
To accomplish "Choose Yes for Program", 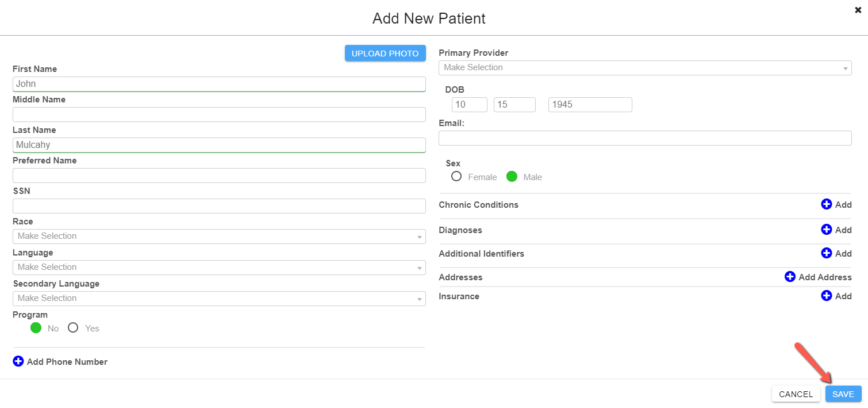I will [x=73, y=327].
